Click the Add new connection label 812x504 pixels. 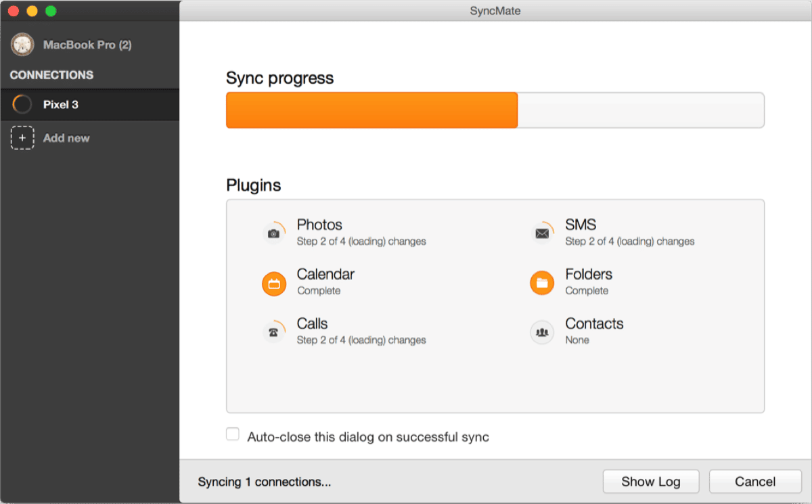pyautogui.click(x=66, y=138)
